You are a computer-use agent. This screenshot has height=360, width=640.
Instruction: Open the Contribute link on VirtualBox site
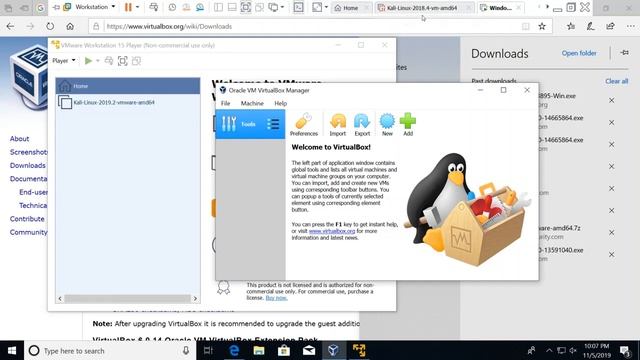tap(27, 219)
